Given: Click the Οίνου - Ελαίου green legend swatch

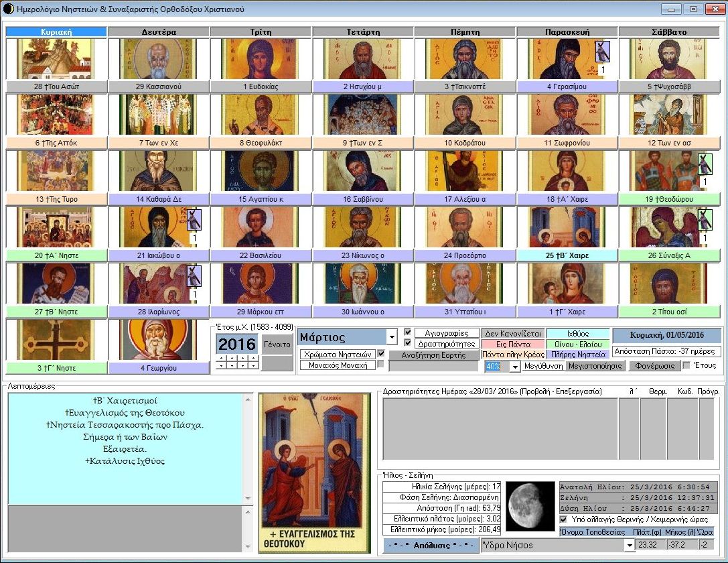Looking at the screenshot, I should 577,345.
